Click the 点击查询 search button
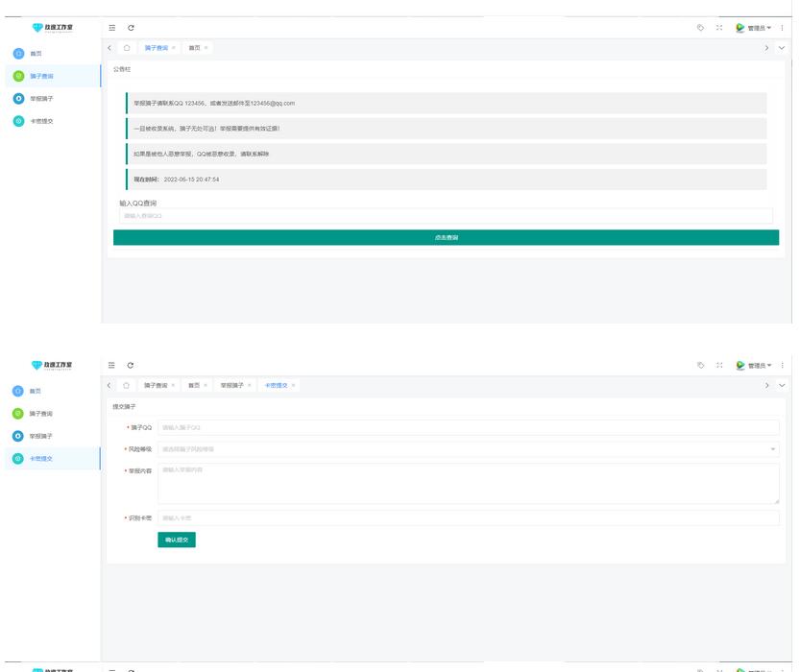The height and width of the screenshot is (672, 800). (x=446, y=237)
